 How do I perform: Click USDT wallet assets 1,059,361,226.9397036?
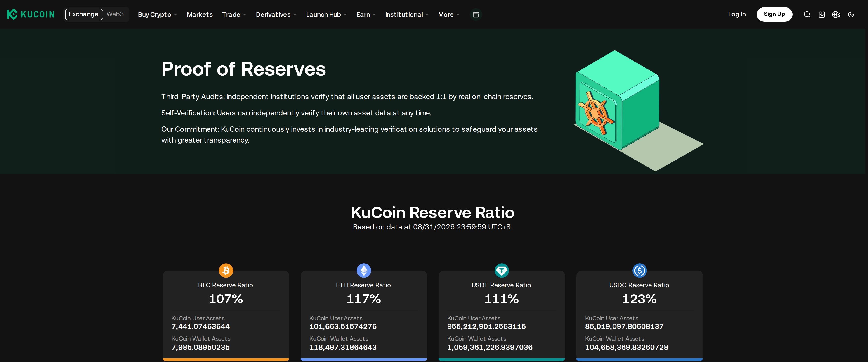(490, 347)
